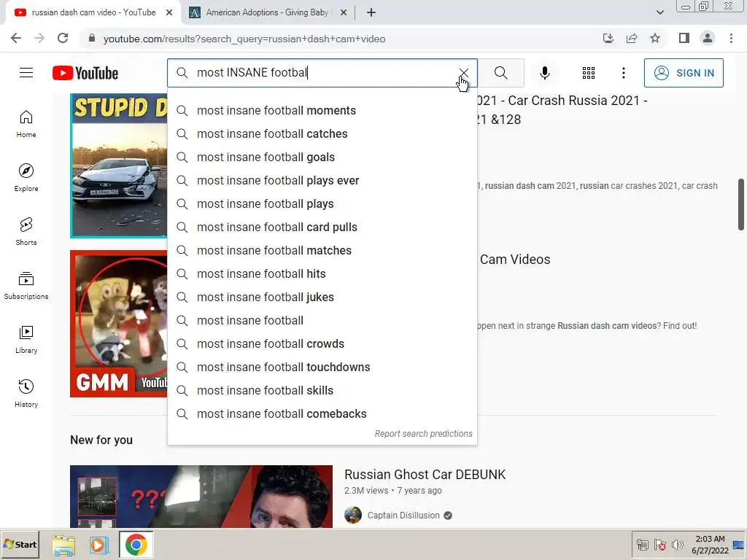The width and height of the screenshot is (747, 560).
Task: Clear the search box with the X icon
Action: tap(463, 72)
